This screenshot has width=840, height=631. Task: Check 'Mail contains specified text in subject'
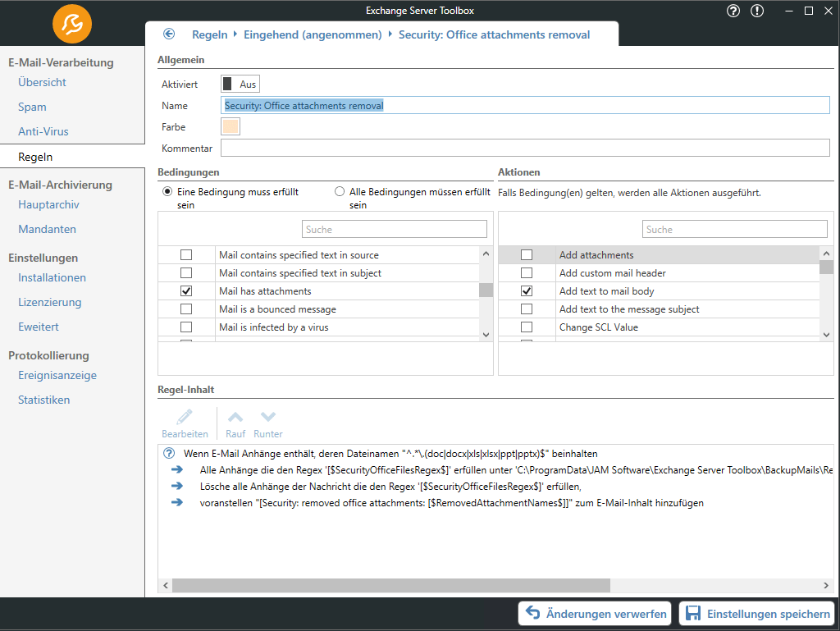(x=186, y=273)
